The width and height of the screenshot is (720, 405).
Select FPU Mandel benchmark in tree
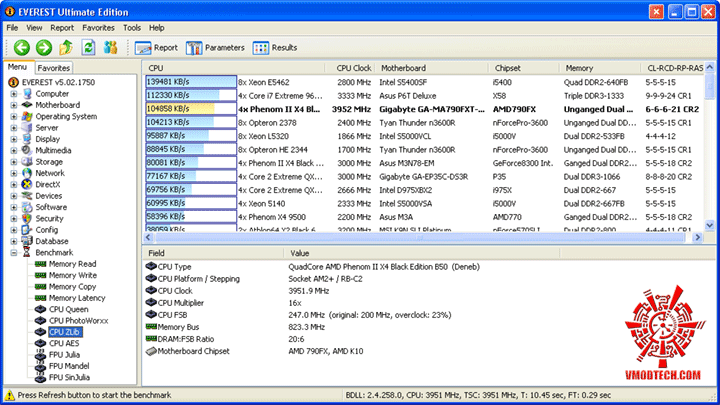pos(69,366)
